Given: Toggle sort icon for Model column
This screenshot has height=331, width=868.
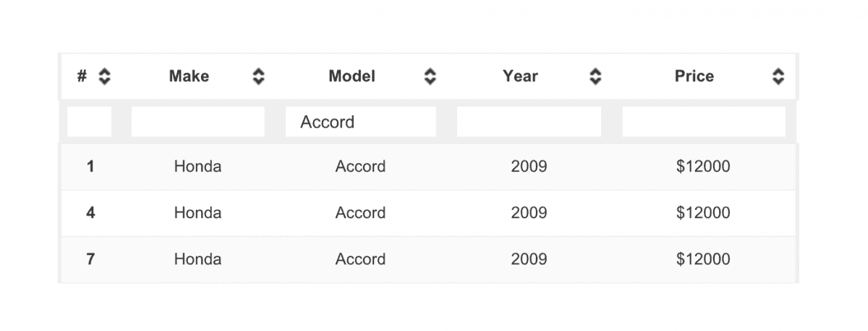Looking at the screenshot, I should pos(430,76).
